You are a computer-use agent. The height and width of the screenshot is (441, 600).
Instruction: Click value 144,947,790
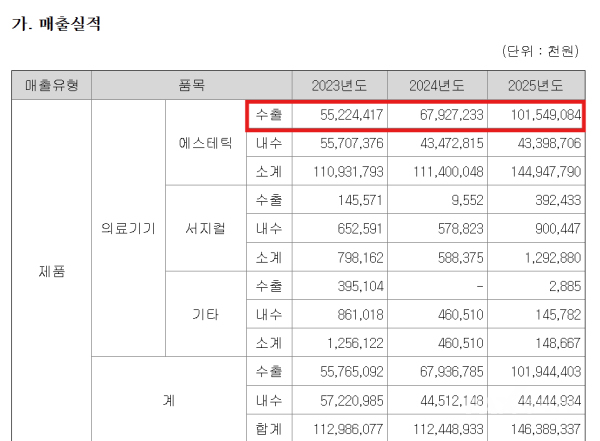tap(546, 172)
